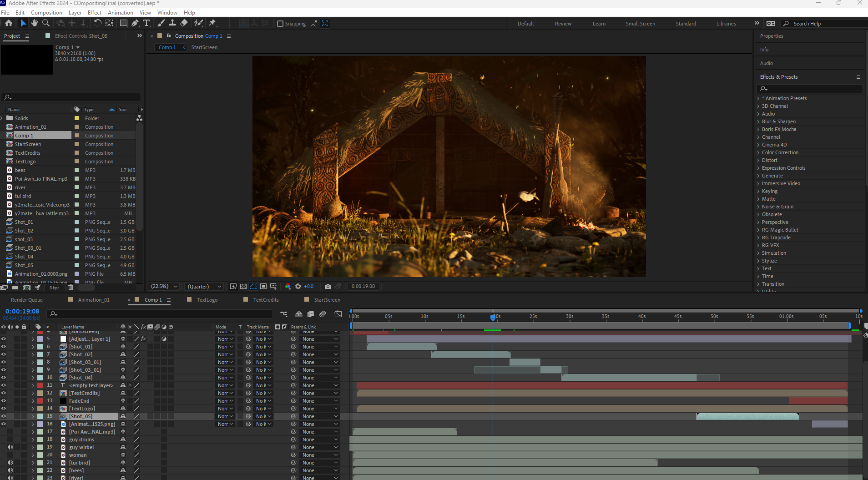Screen dimensions: 868x480
Task: Open the Composition Mini-Flowchart icon
Action: click(x=283, y=314)
